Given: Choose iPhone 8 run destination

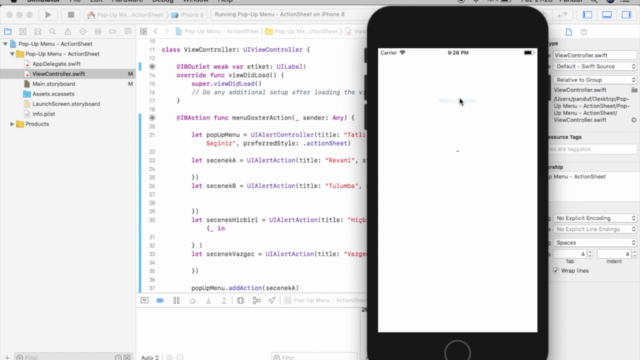Looking at the screenshot, I should (188, 15).
